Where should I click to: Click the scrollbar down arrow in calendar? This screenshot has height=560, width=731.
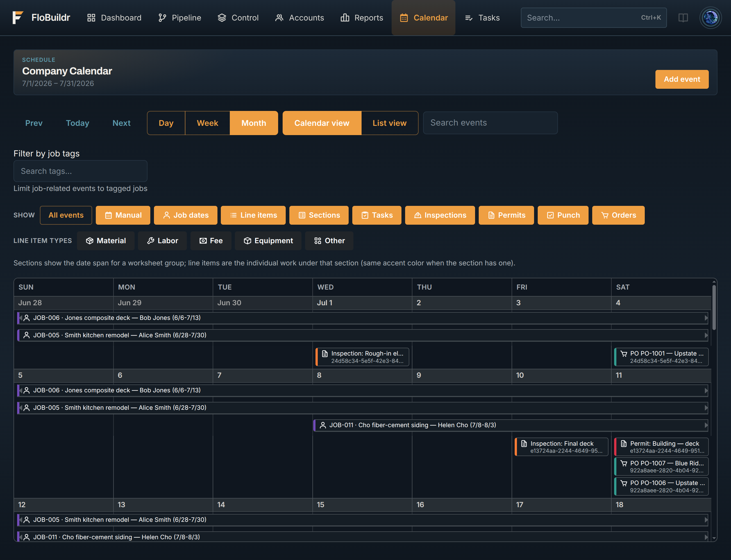(714, 538)
